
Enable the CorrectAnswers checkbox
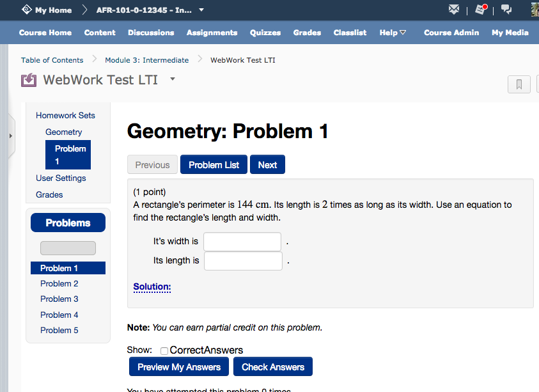coord(164,350)
